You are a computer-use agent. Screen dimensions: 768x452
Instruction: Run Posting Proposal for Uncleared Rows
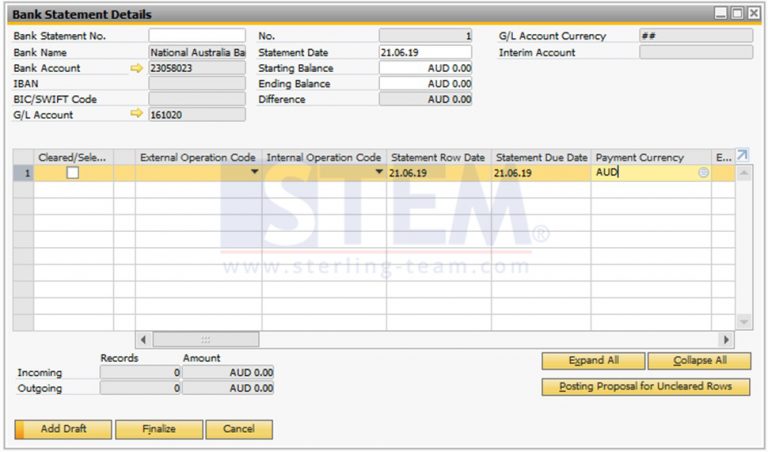[646, 387]
